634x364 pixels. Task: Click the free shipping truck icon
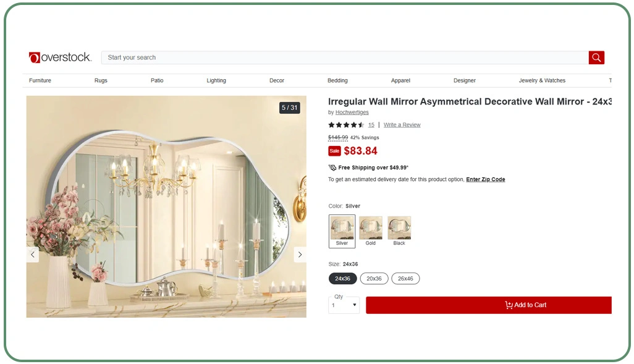pyautogui.click(x=332, y=167)
